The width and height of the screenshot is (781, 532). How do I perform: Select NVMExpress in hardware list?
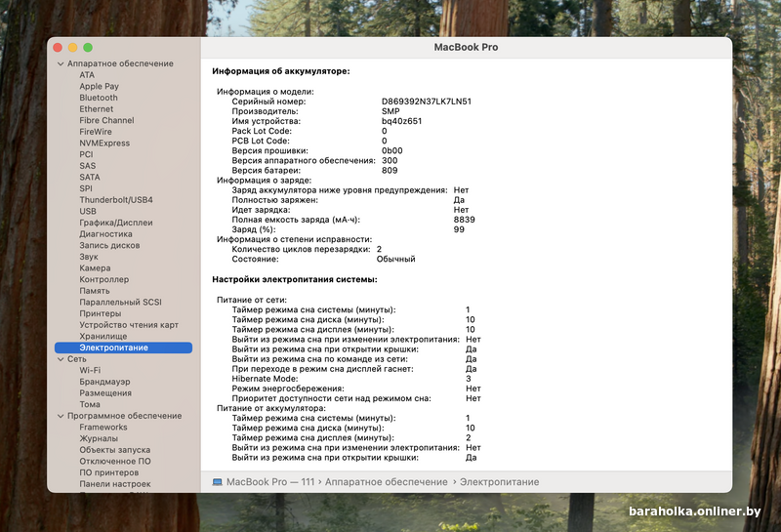[104, 143]
